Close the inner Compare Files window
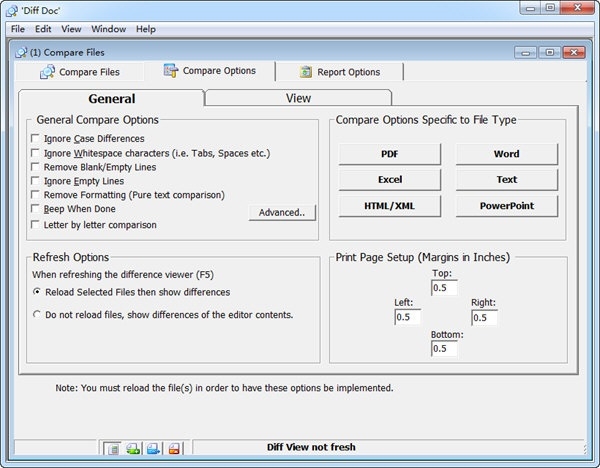Image resolution: width=600 pixels, height=468 pixels. point(574,52)
